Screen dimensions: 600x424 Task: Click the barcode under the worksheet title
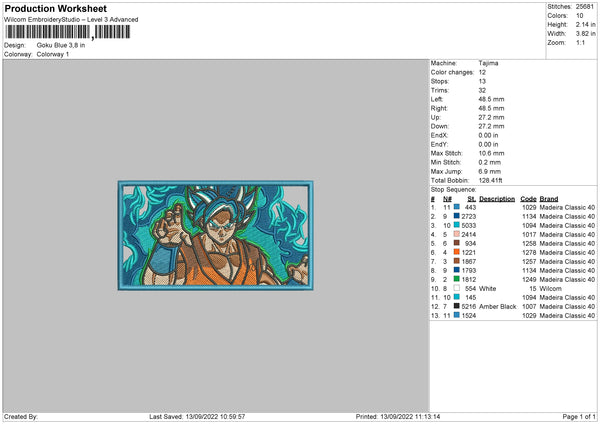point(67,32)
